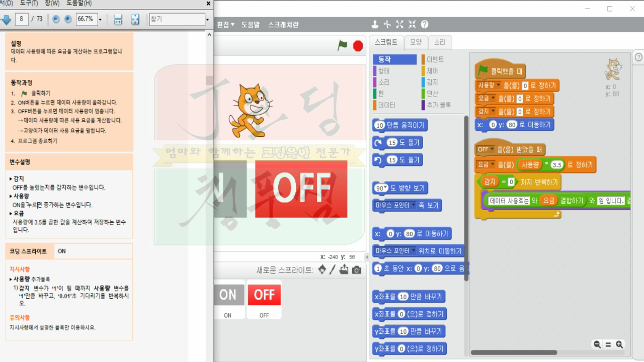Open the variable dropdown in the 감지 set block

493,112
